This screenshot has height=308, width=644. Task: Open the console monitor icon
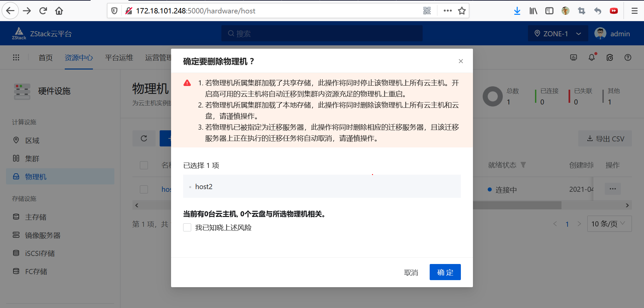[574, 57]
